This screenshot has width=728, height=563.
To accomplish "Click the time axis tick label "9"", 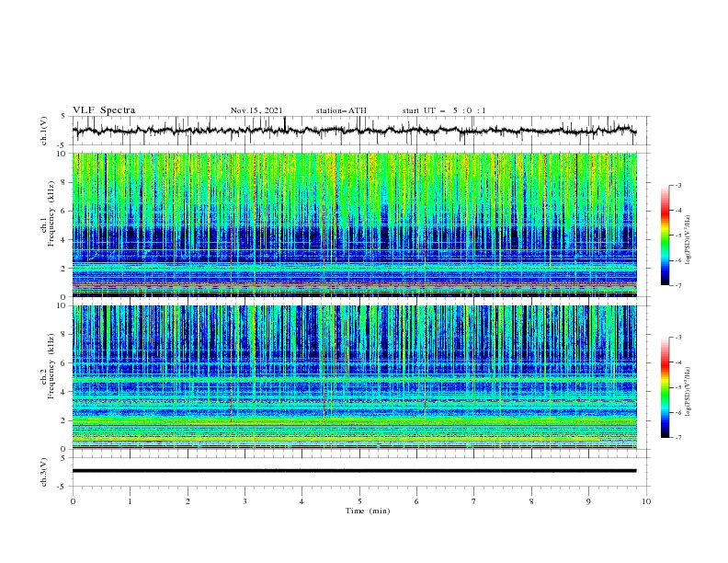I will click(588, 501).
